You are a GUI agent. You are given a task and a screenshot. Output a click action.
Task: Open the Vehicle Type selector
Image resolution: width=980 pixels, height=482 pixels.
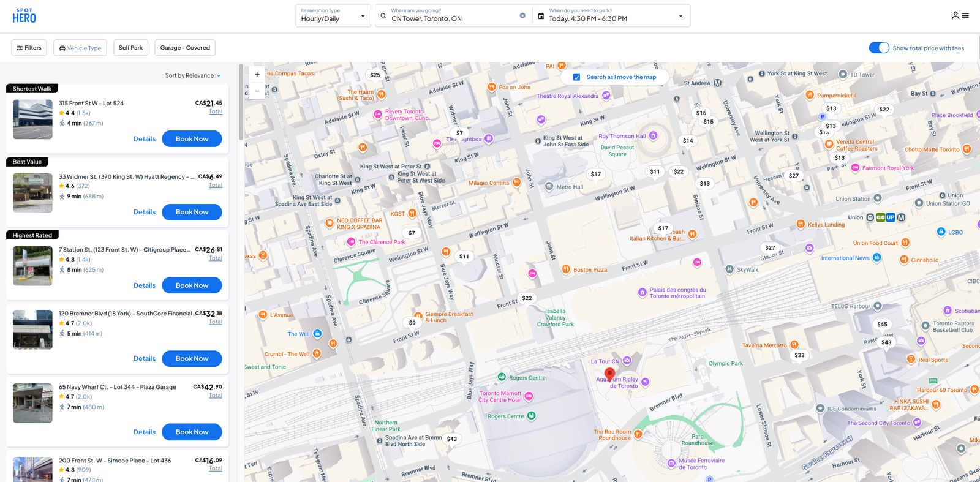tap(80, 48)
